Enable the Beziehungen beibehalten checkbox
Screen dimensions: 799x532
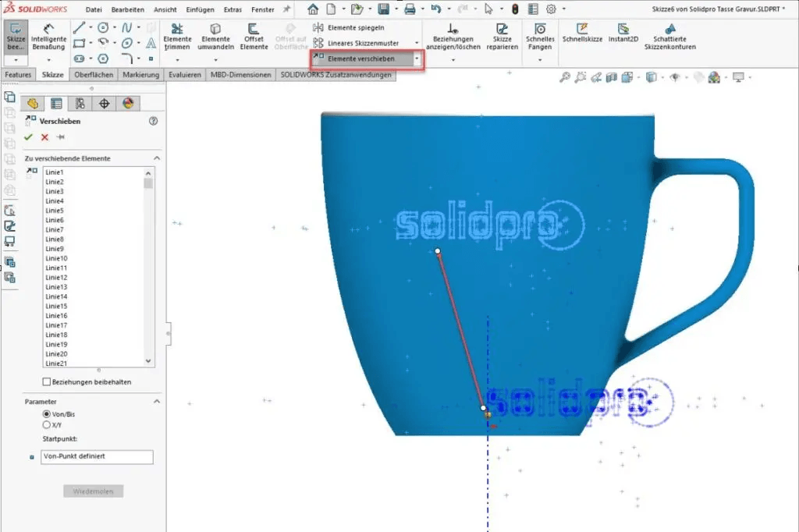(x=47, y=382)
